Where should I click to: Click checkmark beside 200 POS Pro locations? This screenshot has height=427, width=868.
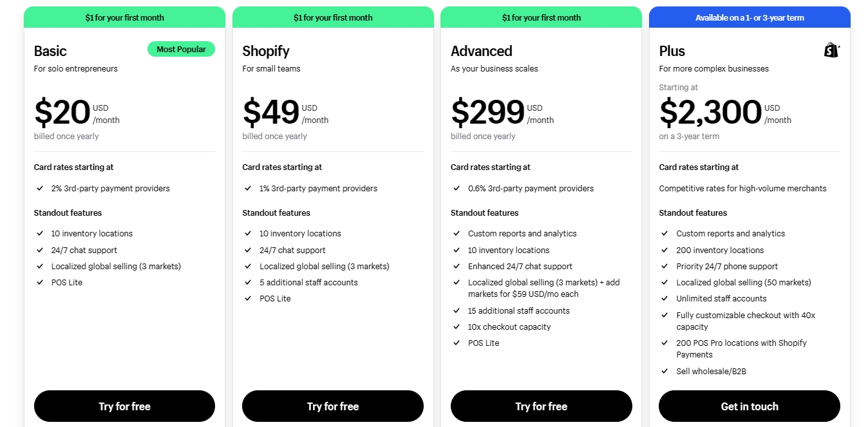(665, 343)
